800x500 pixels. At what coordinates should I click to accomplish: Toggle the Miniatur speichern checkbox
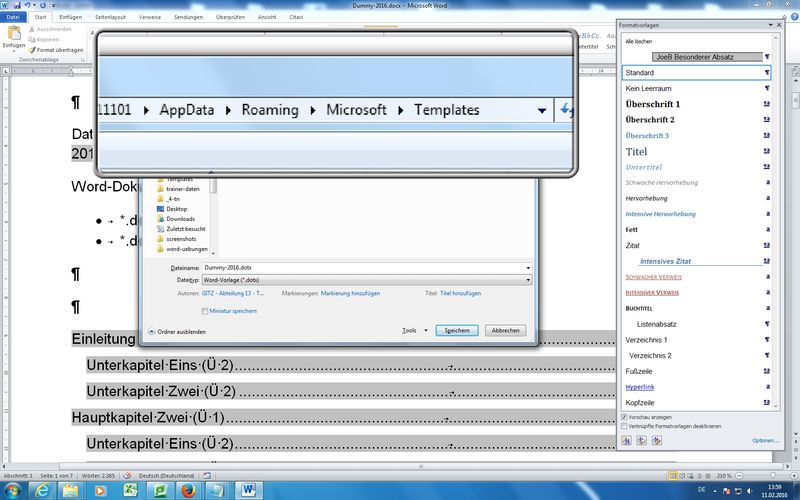tap(205, 311)
